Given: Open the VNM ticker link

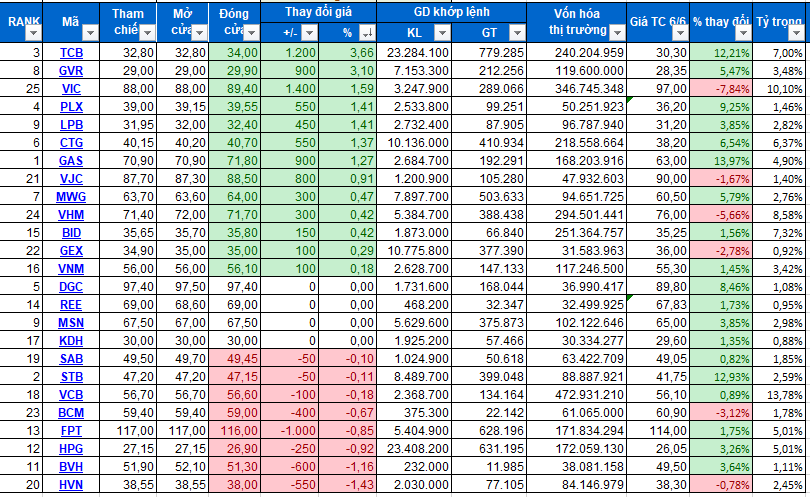Looking at the screenshot, I should tap(71, 269).
